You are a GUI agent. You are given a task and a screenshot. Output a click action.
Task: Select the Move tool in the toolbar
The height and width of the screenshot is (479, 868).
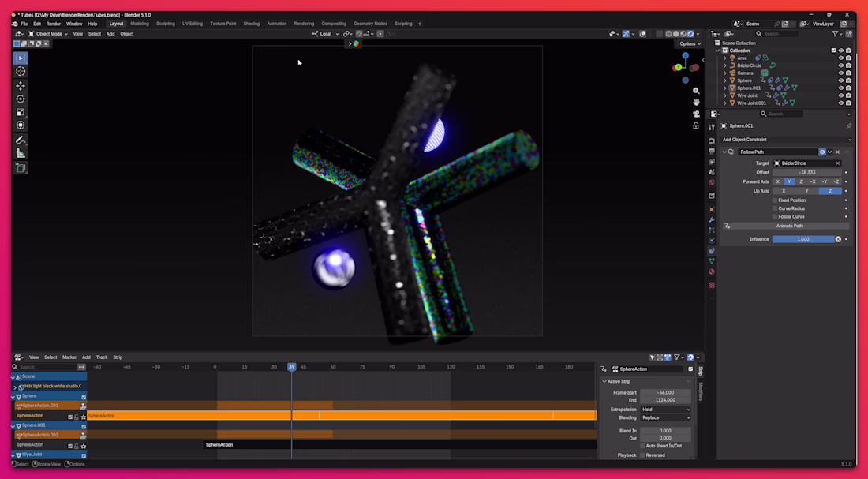point(21,85)
